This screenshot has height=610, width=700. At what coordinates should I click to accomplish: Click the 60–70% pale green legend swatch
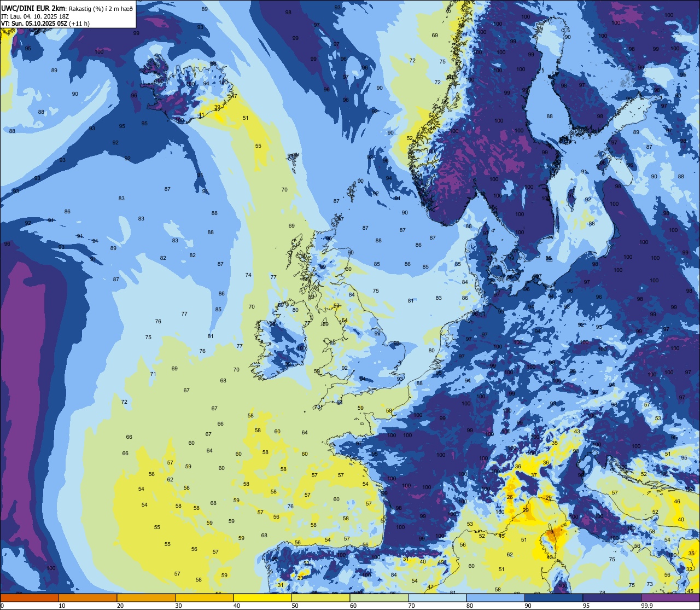(379, 598)
